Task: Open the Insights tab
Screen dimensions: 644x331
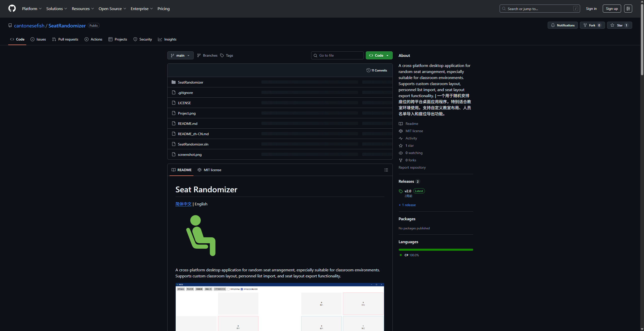Action: [167, 39]
